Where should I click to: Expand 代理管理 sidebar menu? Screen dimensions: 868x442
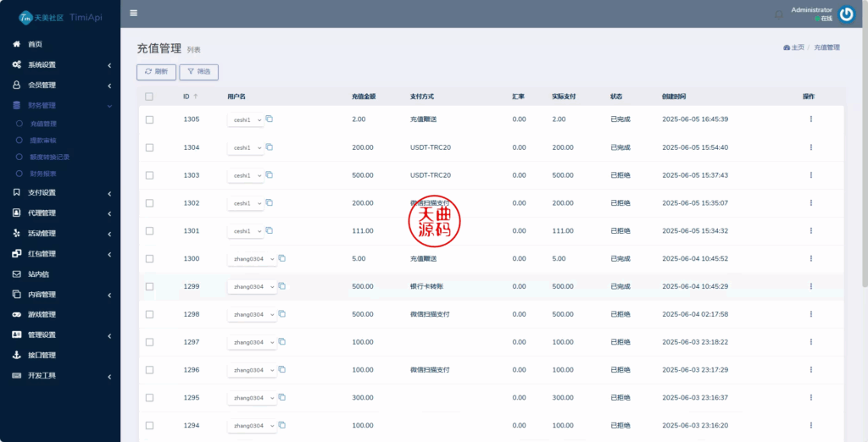60,213
